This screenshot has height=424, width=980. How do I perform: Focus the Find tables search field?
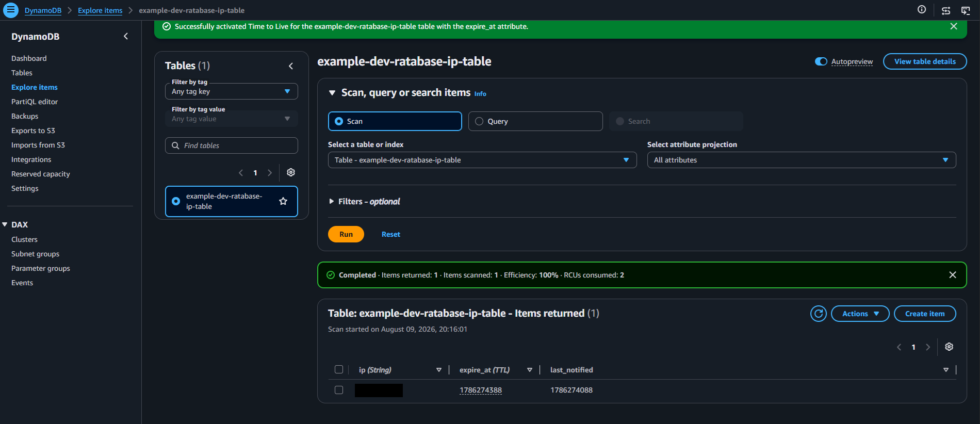click(232, 145)
